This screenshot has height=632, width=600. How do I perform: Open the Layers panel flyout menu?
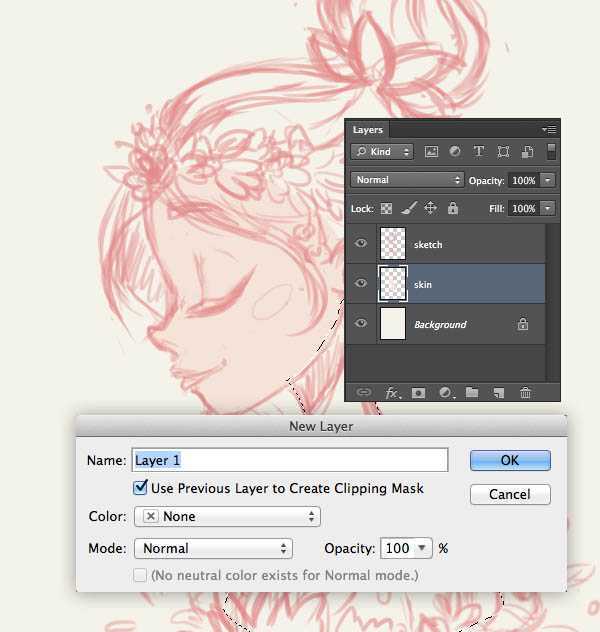(550, 129)
